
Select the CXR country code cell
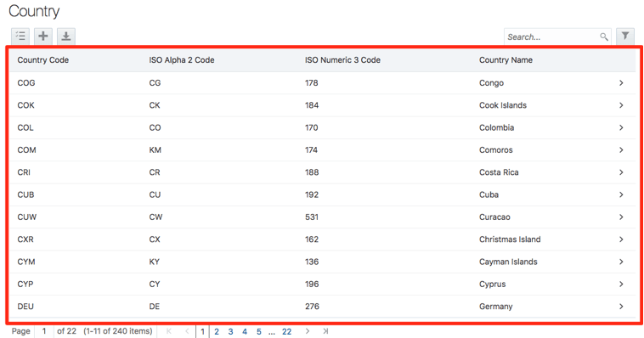coord(25,239)
